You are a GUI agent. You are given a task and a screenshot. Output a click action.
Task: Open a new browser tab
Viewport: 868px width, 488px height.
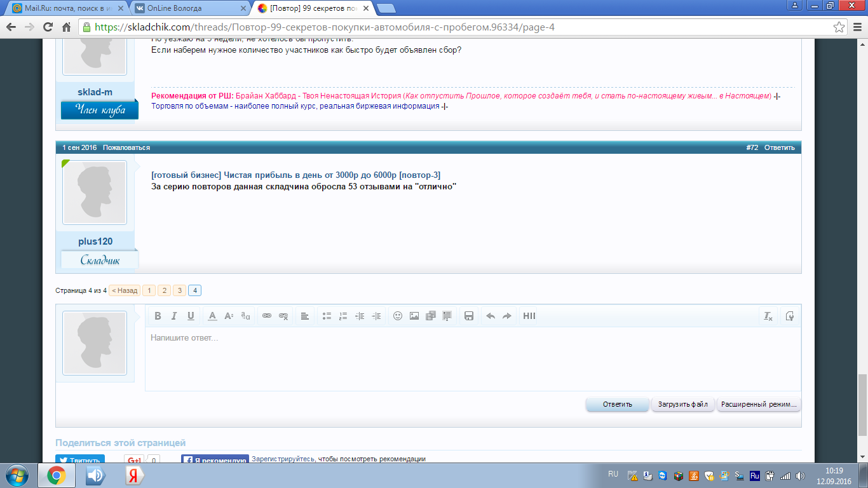pos(386,8)
